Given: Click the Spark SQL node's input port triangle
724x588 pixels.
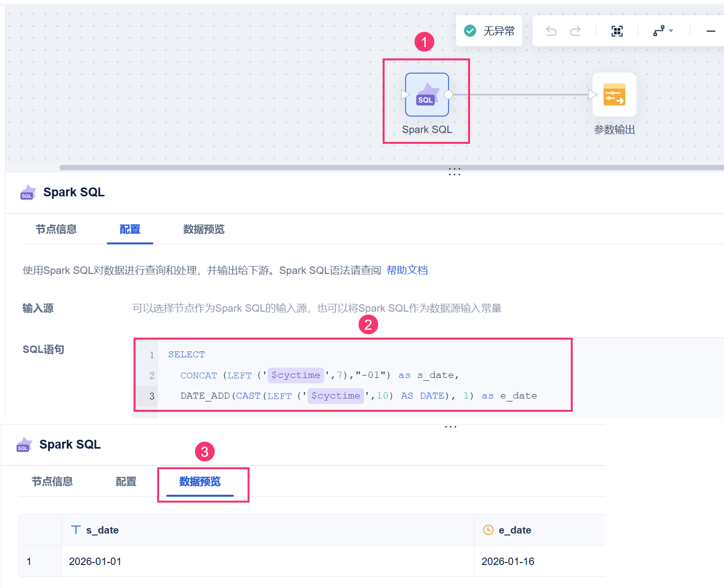Looking at the screenshot, I should tap(405, 95).
